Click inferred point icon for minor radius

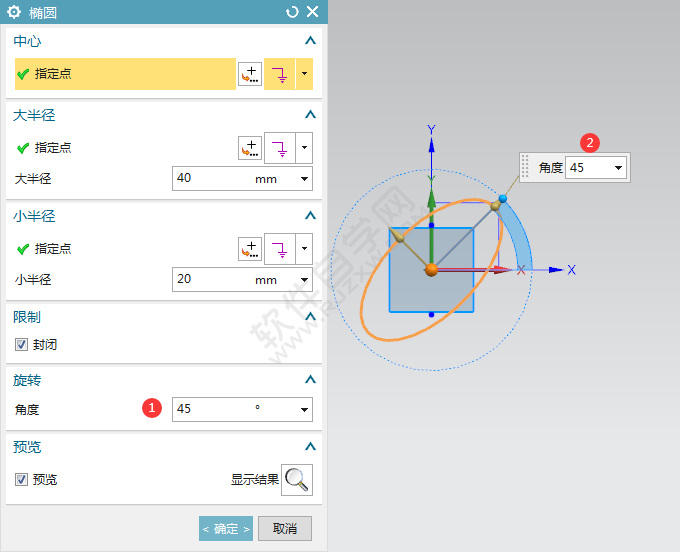279,249
